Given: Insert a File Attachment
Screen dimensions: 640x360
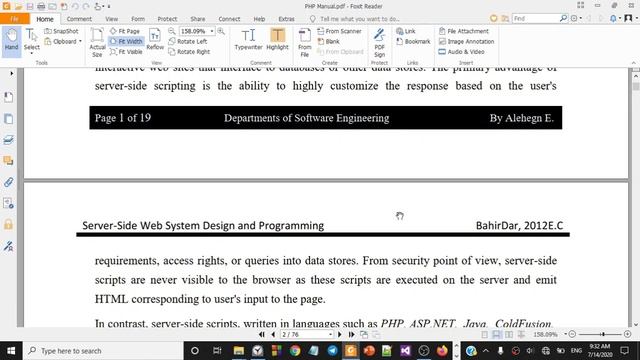Looking at the screenshot, I should tap(464, 31).
